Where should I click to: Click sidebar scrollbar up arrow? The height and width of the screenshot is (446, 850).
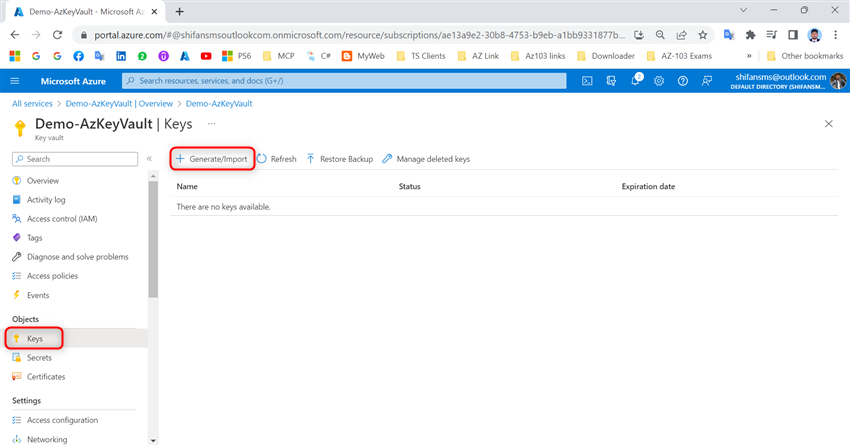[x=153, y=176]
